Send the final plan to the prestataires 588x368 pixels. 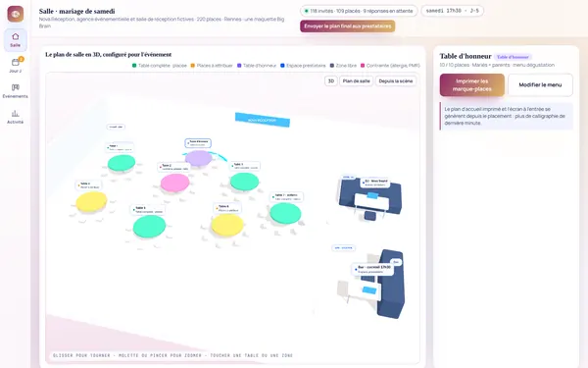point(347,26)
